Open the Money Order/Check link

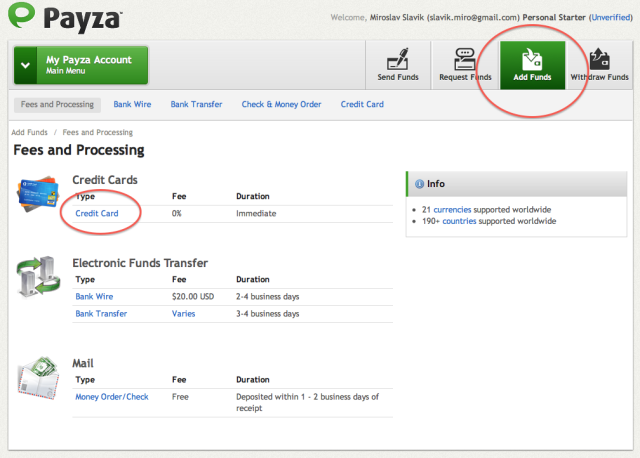point(112,397)
